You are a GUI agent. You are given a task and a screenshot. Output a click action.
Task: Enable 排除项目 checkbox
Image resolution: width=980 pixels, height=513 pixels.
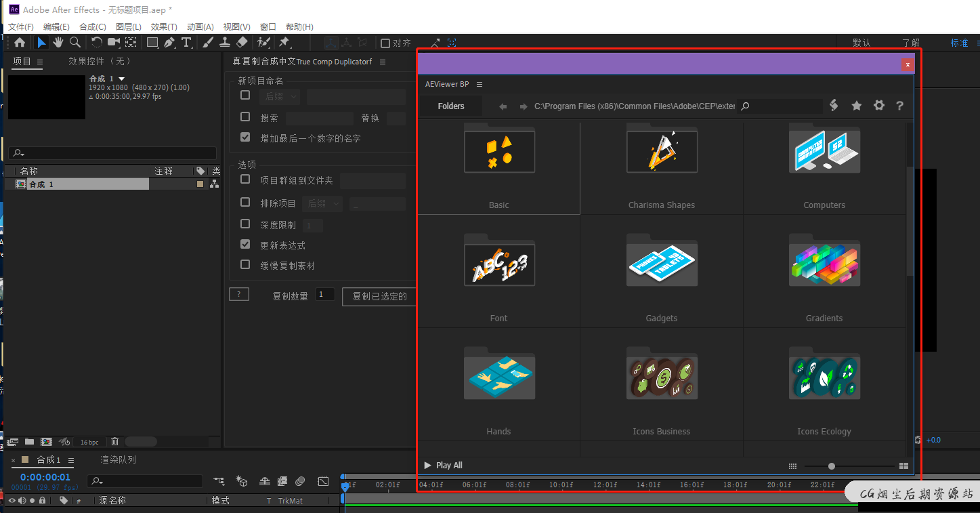click(x=245, y=202)
